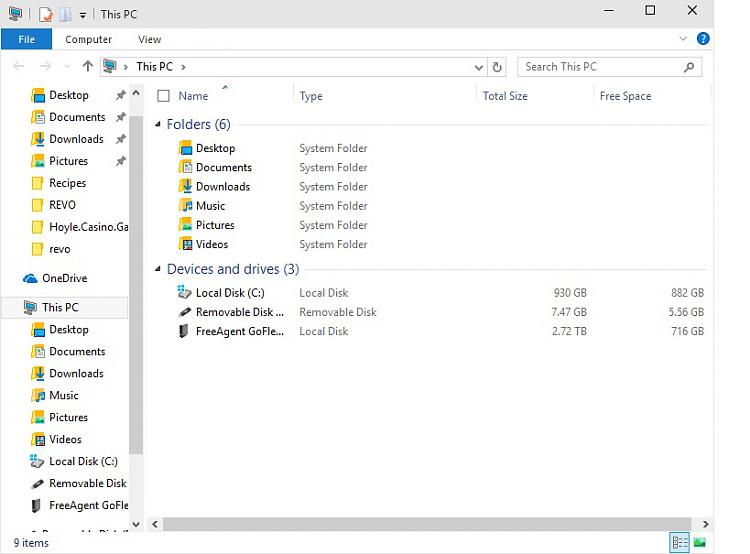This screenshot has width=750, height=554.
Task: Expand the chevron after This PC breadcrumb
Action: [x=183, y=67]
